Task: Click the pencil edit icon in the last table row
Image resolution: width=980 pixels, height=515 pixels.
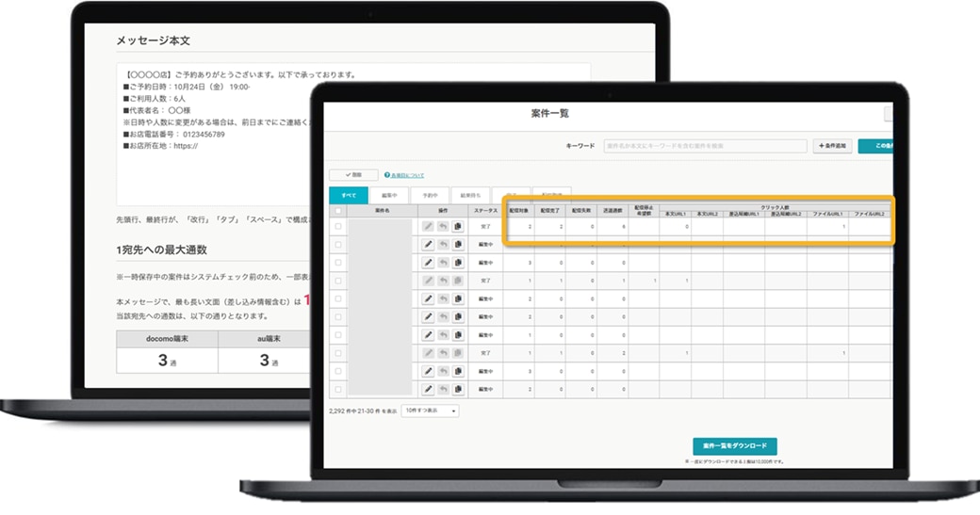Action: [x=428, y=390]
